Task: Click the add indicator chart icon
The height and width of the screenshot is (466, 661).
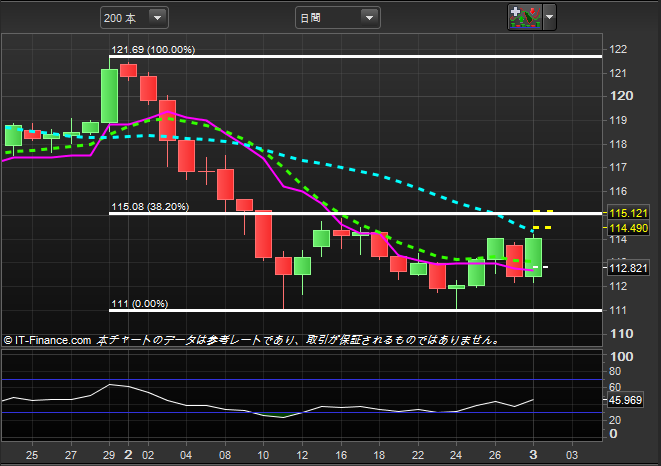Action: pos(525,17)
